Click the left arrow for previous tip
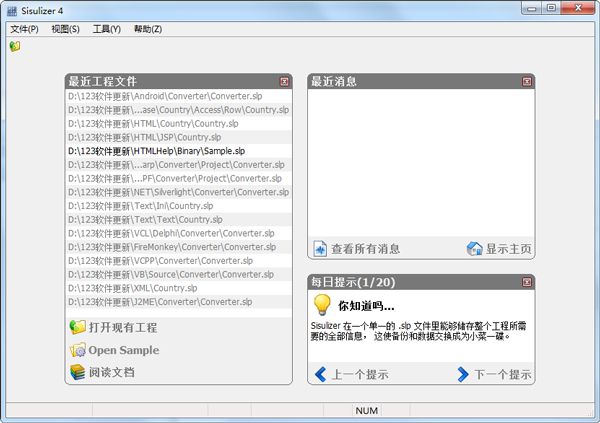Viewport: 600px width, 423px height. coord(321,374)
